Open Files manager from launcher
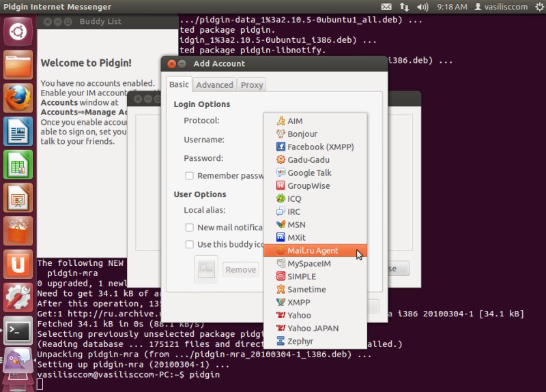 pyautogui.click(x=18, y=65)
